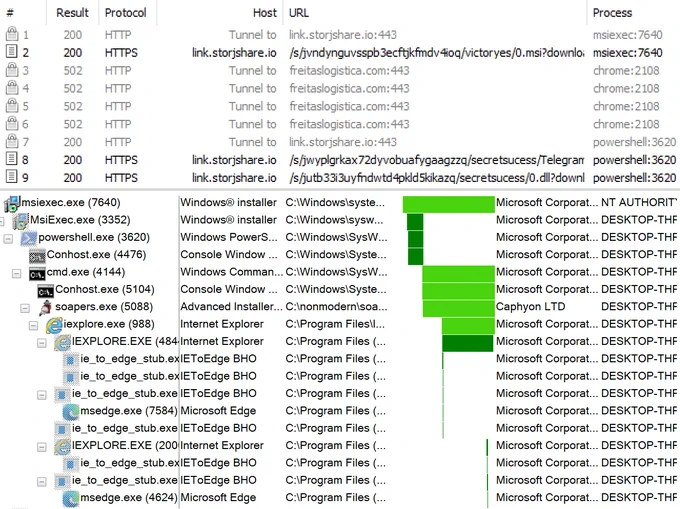This screenshot has width=680, height=509.
Task: Collapse the IEXPLORE.EXE (484 tree node
Action: [42, 343]
